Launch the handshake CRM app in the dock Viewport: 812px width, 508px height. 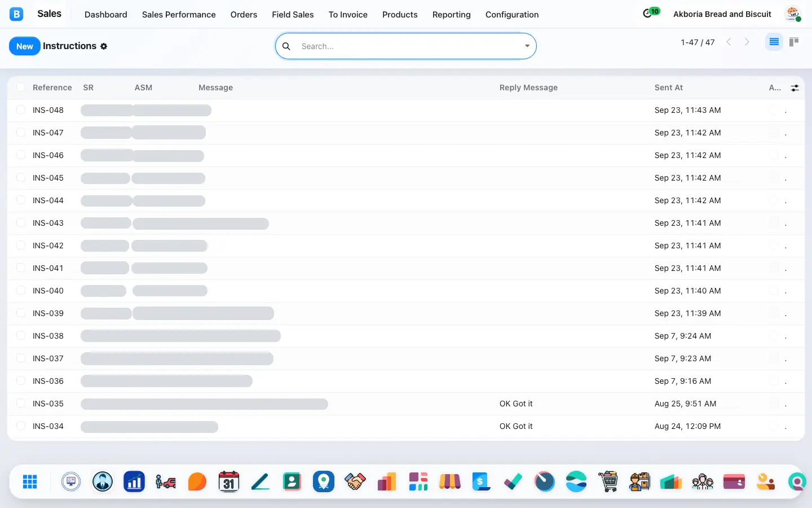(x=355, y=481)
